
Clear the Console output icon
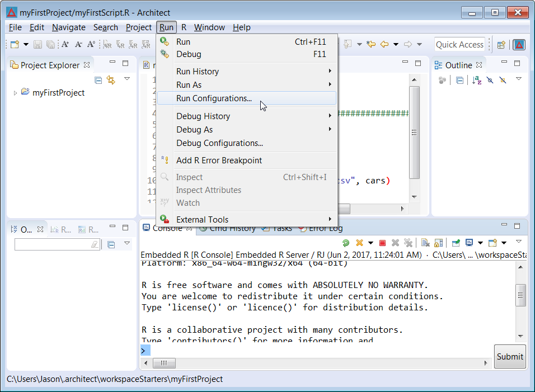point(425,243)
